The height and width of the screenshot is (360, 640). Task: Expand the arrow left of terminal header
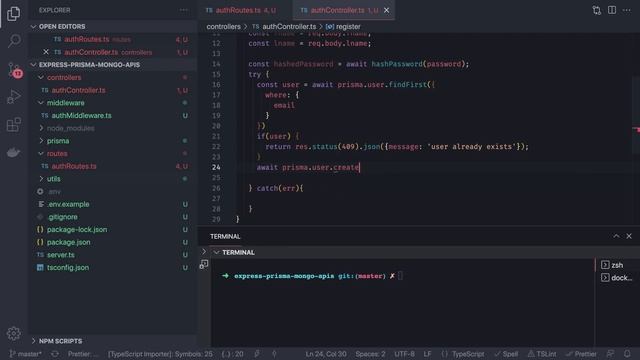(x=204, y=252)
